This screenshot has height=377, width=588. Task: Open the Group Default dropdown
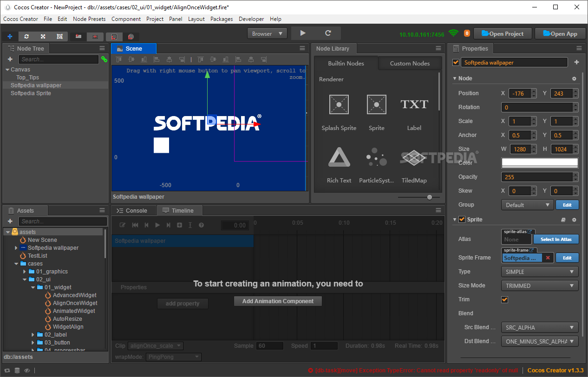point(527,205)
